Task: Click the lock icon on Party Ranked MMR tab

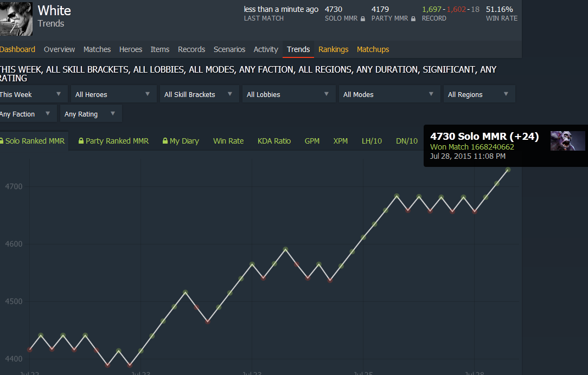Action: click(x=81, y=141)
